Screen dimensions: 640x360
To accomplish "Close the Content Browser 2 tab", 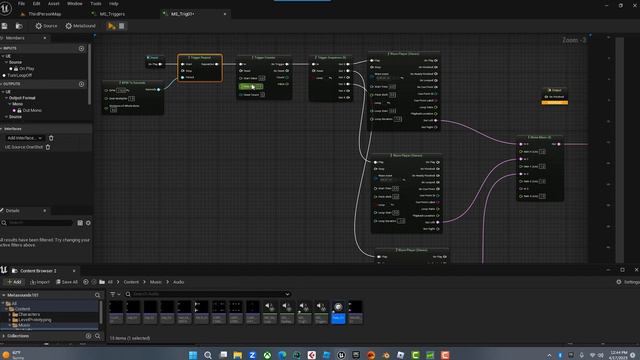I will click(74, 271).
